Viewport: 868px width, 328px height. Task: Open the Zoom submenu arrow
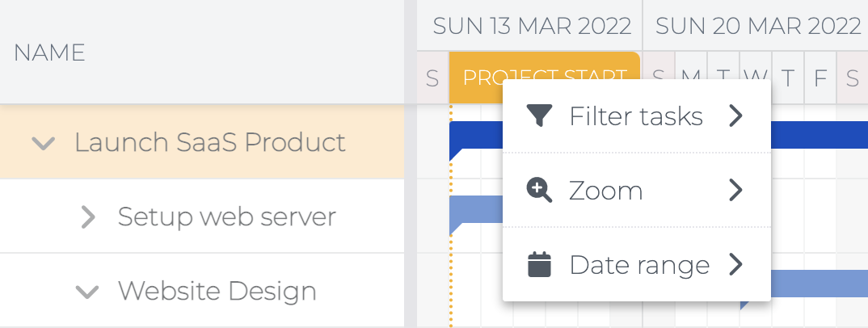point(735,191)
